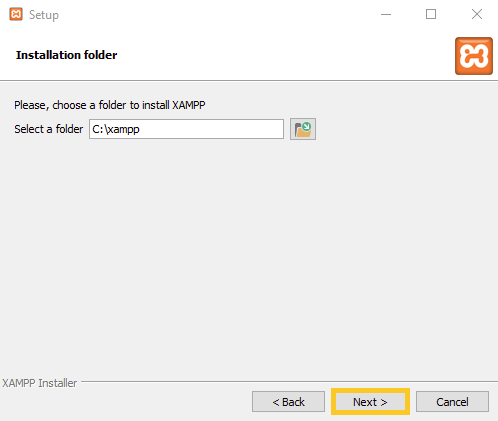Click the "Installation folder" heading

pyautogui.click(x=66, y=55)
